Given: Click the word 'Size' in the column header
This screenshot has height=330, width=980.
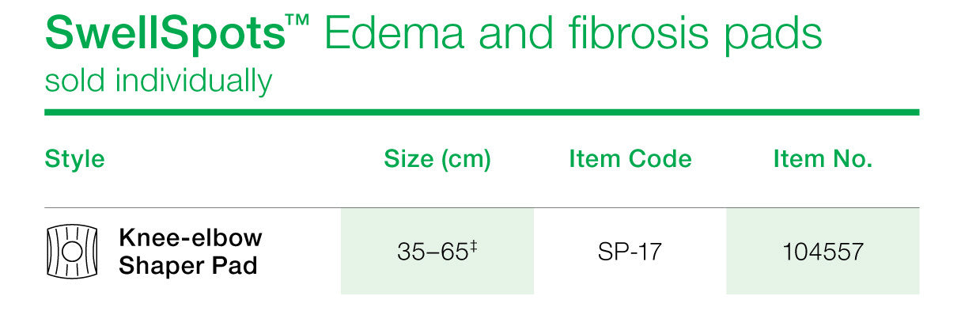Looking at the screenshot, I should pyautogui.click(x=409, y=159).
